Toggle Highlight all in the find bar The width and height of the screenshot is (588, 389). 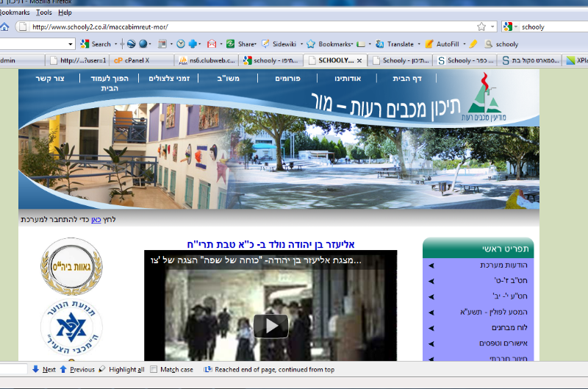click(121, 369)
